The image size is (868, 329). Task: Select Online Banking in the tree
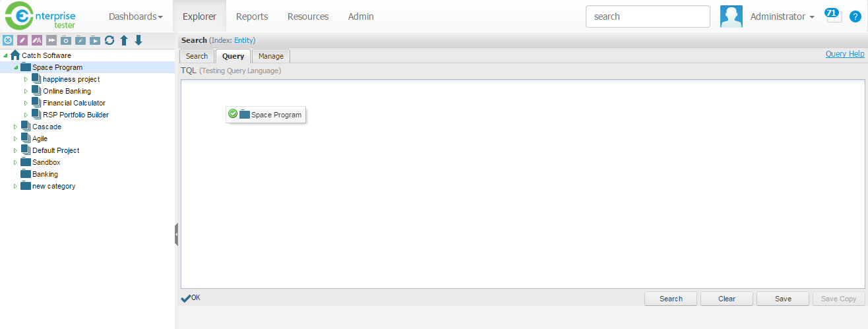point(67,91)
